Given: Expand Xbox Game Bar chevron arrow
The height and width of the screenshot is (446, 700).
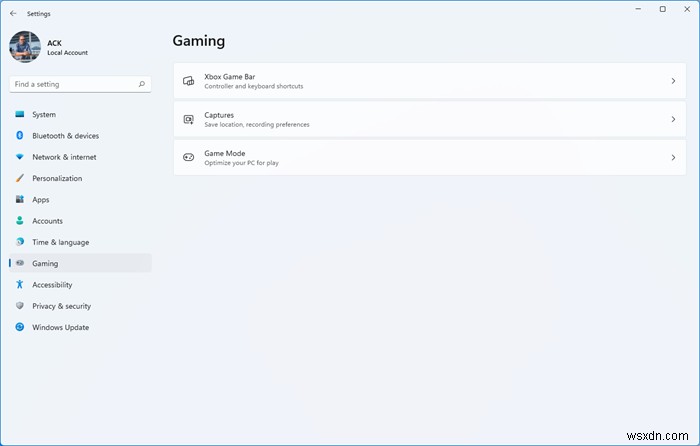Looking at the screenshot, I should coord(673,81).
